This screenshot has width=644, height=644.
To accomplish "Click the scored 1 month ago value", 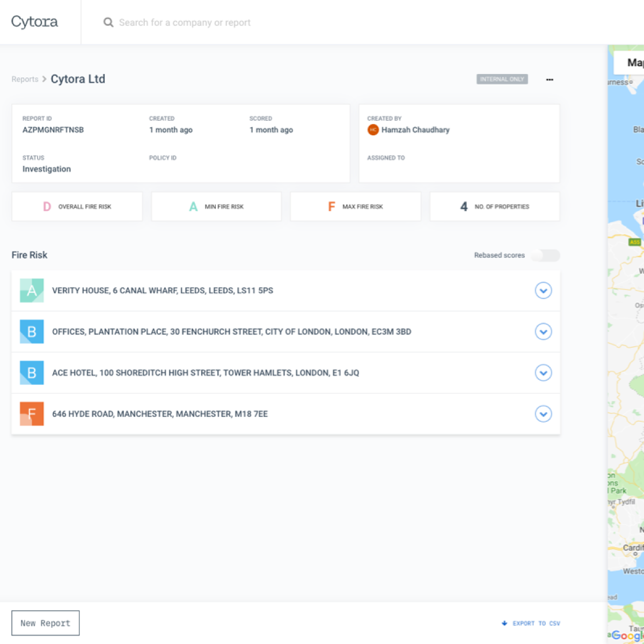I will pos(271,130).
